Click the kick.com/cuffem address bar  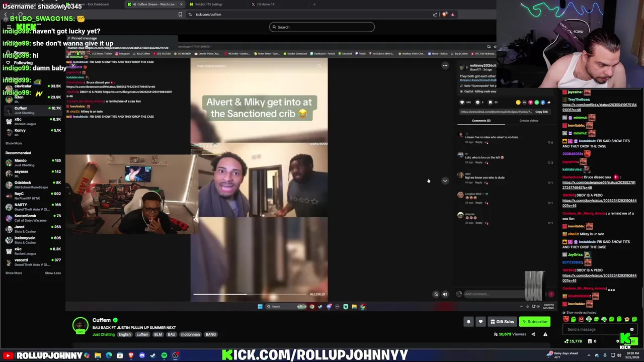point(307,15)
